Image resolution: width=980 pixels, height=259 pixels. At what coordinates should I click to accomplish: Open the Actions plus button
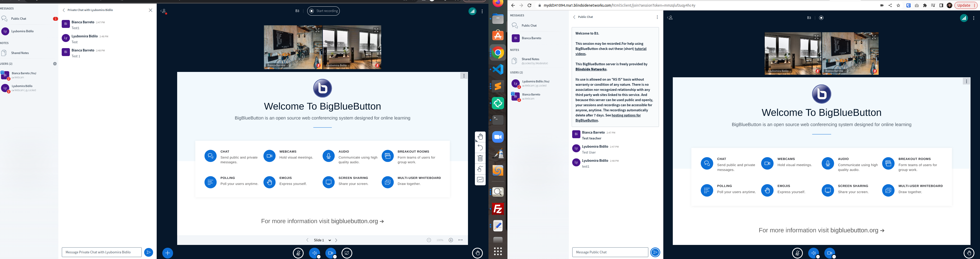[x=167, y=253]
